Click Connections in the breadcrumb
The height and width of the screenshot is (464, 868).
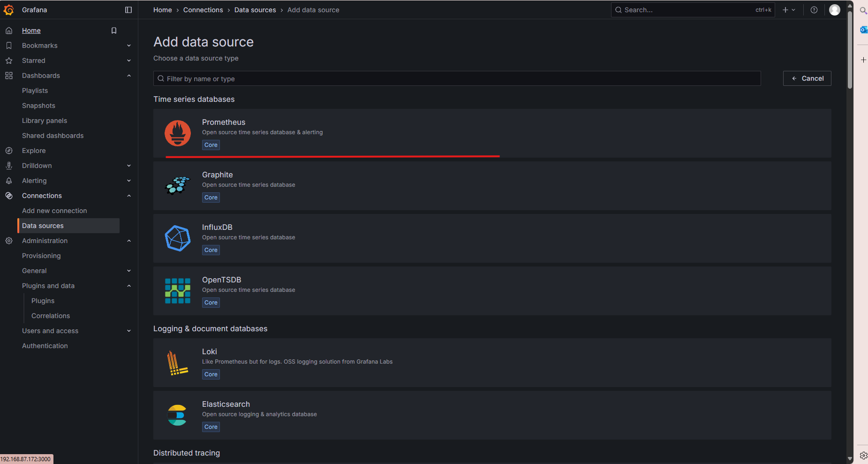pyautogui.click(x=203, y=10)
